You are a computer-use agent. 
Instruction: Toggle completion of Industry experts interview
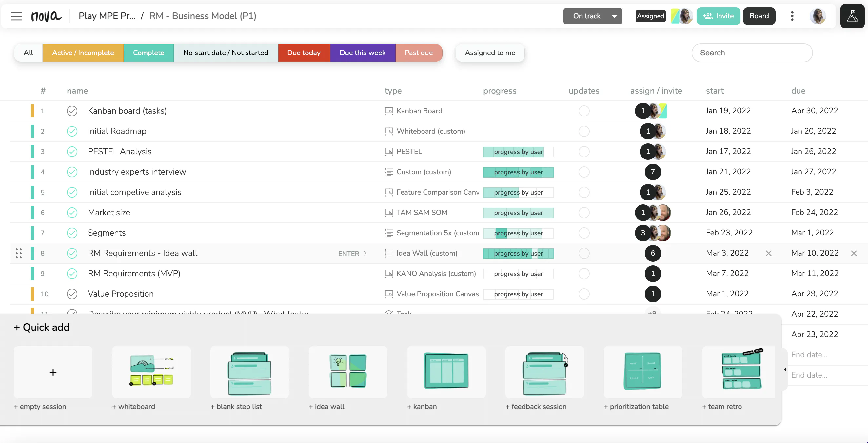72,172
